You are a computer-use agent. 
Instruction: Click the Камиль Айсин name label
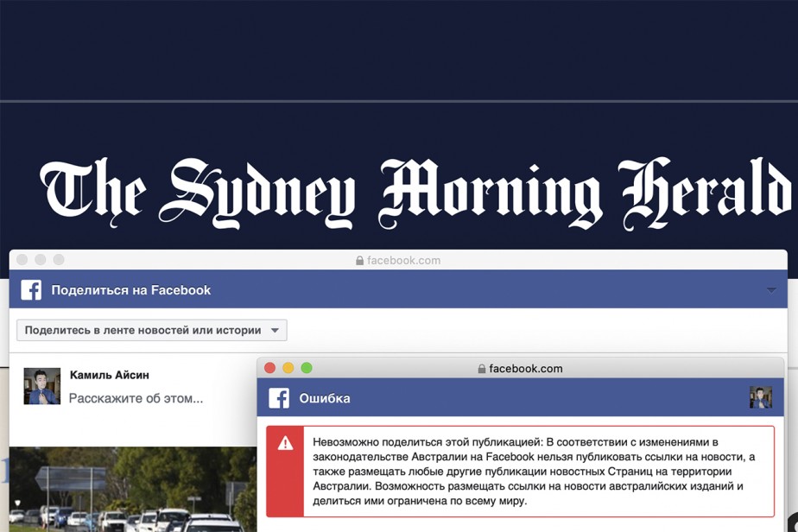[109, 376]
